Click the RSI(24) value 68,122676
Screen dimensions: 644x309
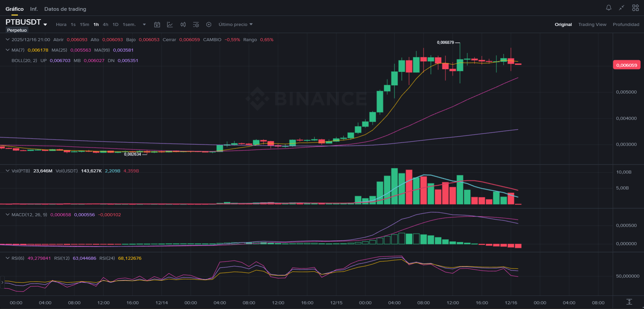click(130, 258)
